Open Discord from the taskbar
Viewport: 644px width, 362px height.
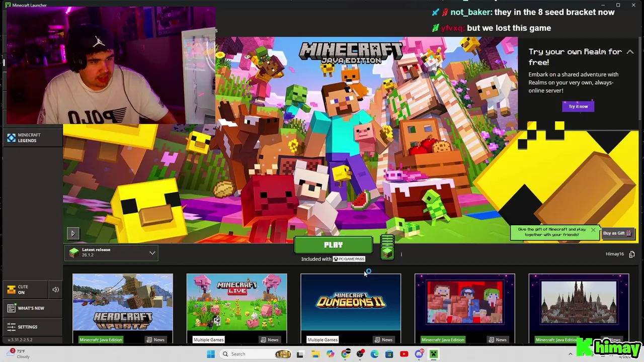(419, 354)
